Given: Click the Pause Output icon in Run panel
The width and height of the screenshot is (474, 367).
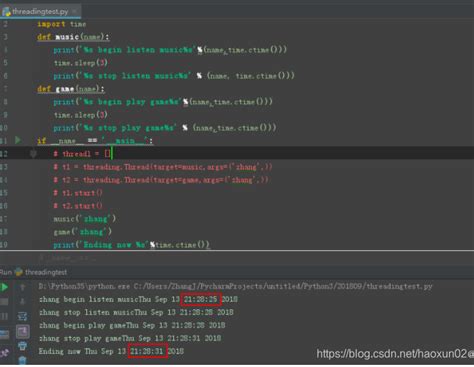Looking at the screenshot, I should (4, 316).
